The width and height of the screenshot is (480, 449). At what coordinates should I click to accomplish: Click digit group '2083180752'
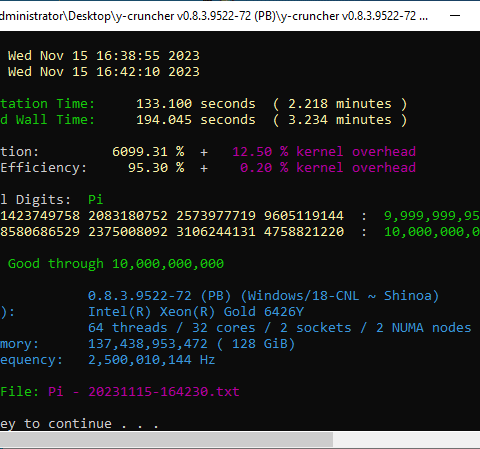pos(128,216)
